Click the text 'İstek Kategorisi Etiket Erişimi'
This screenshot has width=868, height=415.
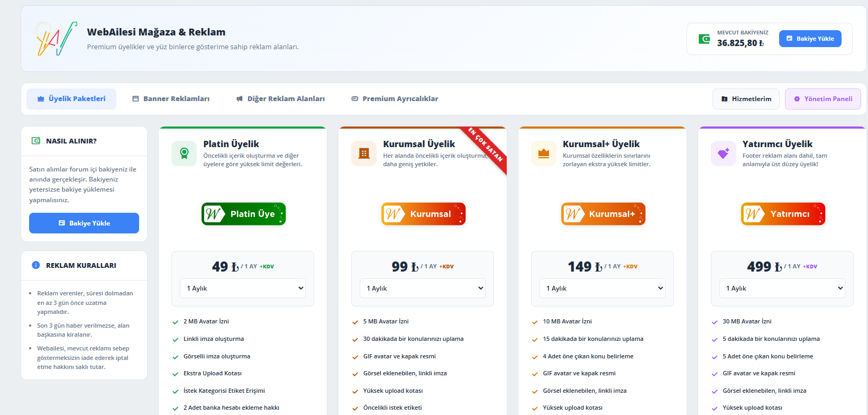click(x=224, y=391)
